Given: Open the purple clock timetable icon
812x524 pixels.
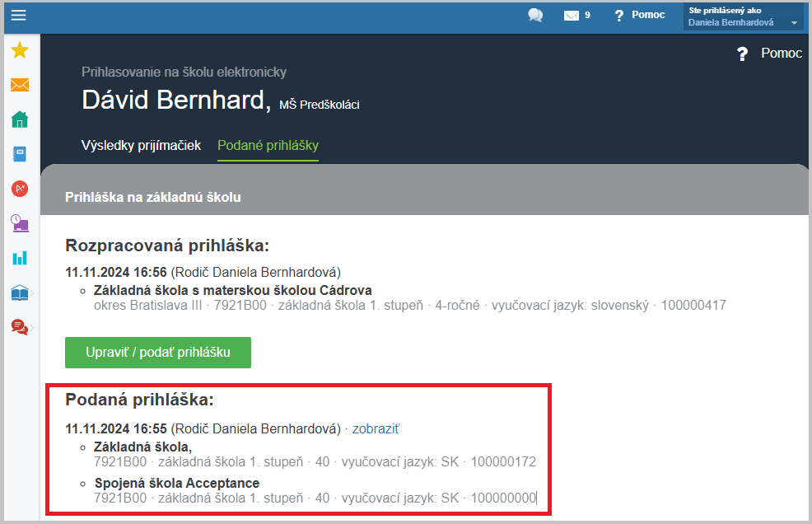Looking at the screenshot, I should [20, 223].
